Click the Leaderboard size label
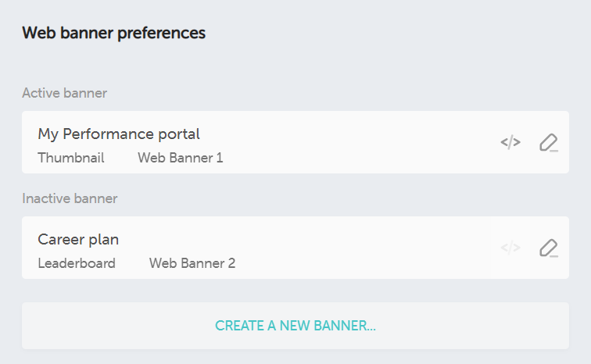This screenshot has width=591, height=364. (x=77, y=263)
